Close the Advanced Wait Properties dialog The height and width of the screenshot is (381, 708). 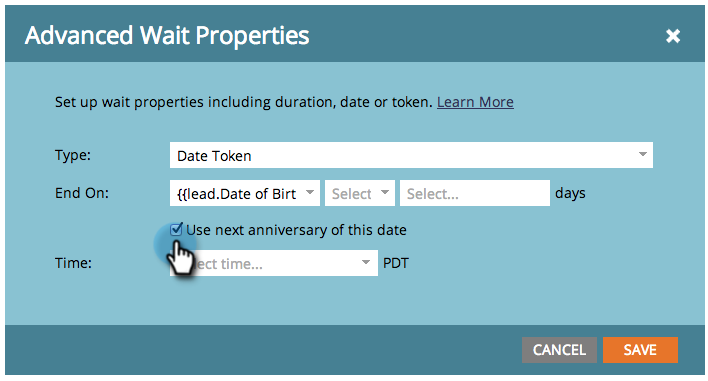673,36
